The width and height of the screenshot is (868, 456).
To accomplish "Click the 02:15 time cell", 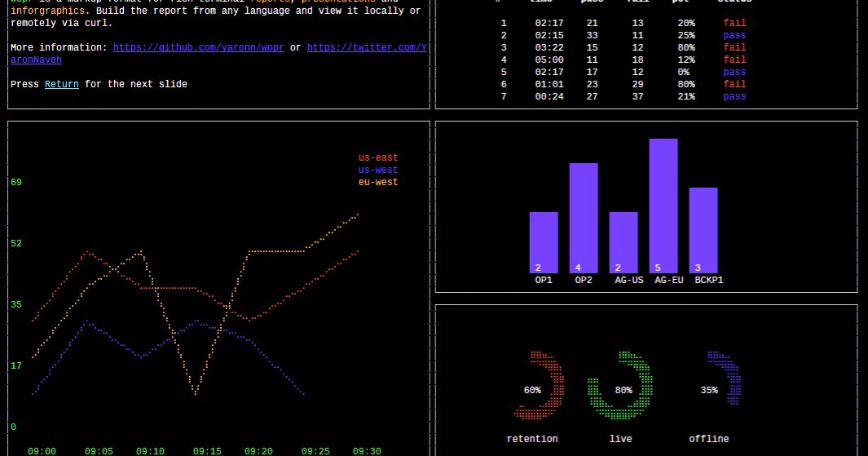I will 549,35.
